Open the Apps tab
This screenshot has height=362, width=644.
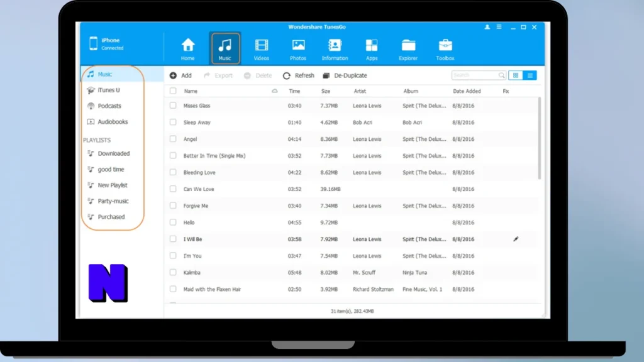pyautogui.click(x=371, y=49)
